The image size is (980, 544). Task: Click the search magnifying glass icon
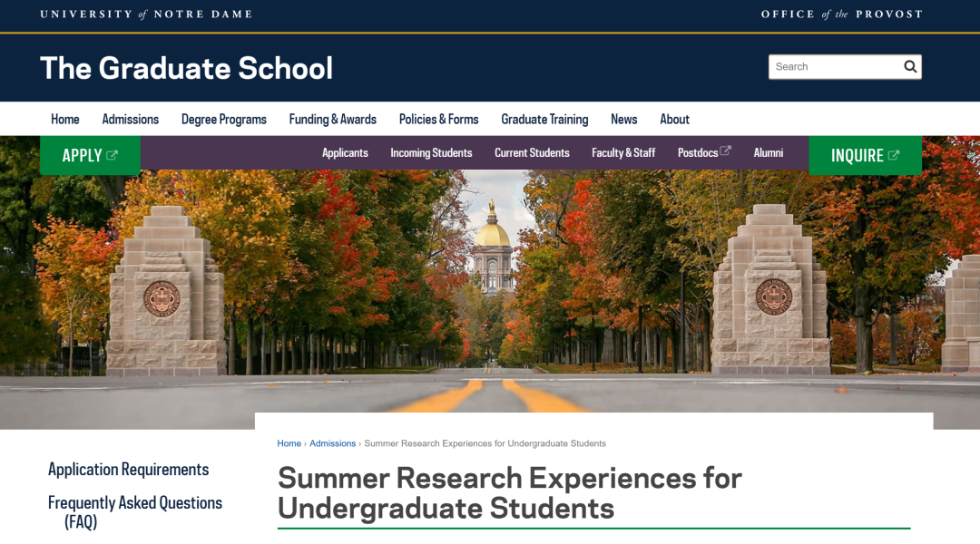coord(910,66)
